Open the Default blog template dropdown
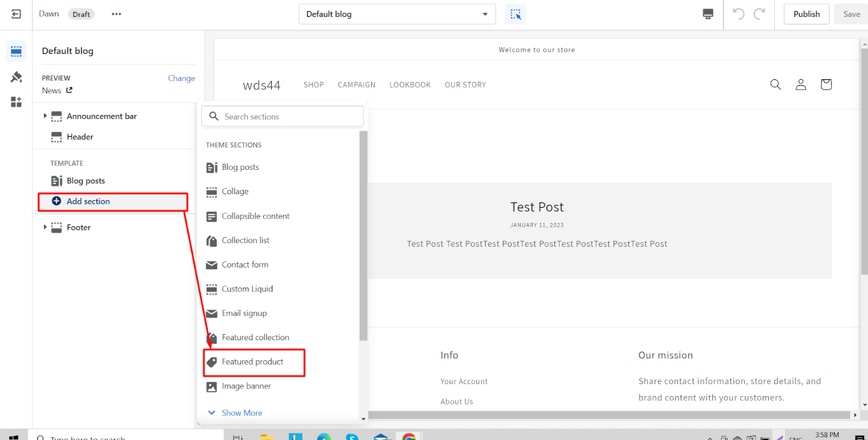868x440 pixels. tap(397, 14)
